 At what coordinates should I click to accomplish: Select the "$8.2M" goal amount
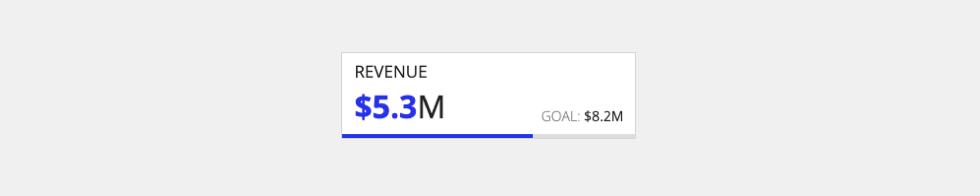[x=603, y=117]
